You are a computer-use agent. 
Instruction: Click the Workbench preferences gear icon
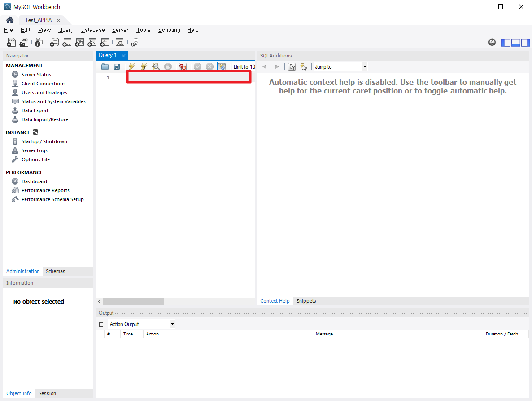point(492,42)
